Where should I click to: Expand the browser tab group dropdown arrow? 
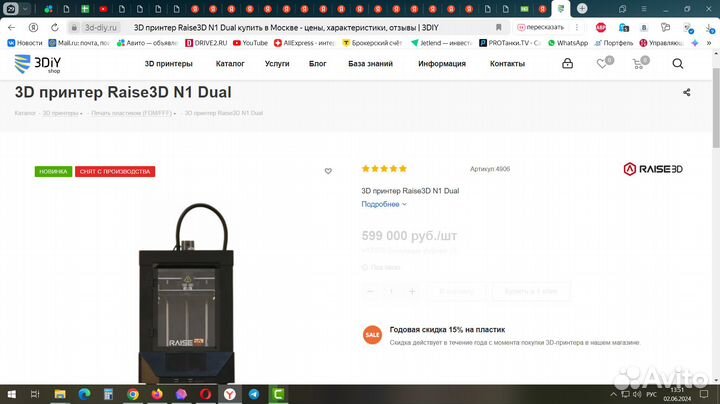pyautogui.click(x=25, y=9)
